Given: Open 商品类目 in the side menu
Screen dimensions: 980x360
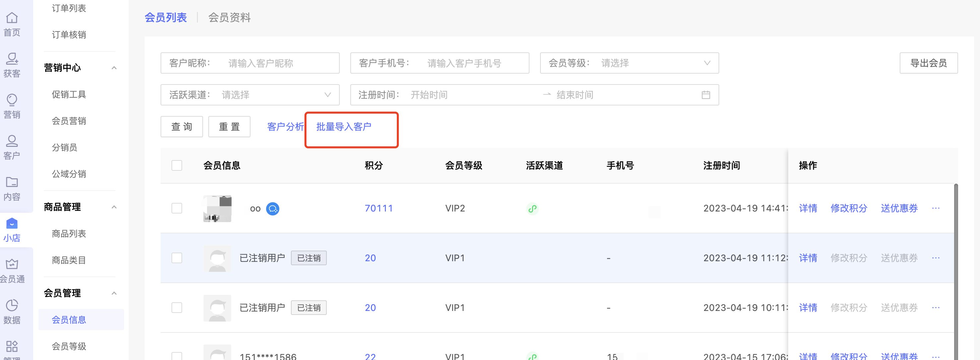Looking at the screenshot, I should click(x=69, y=260).
